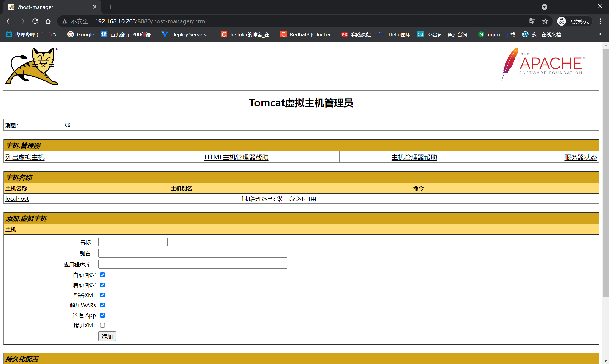Click the Apache Software Foundation logo

pos(543,64)
